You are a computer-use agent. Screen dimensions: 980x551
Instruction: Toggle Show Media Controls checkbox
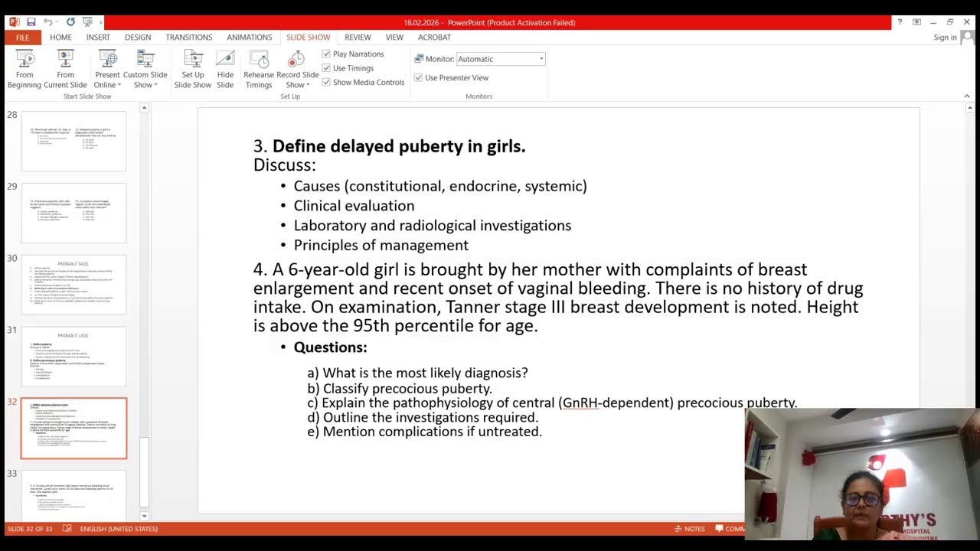pos(326,83)
